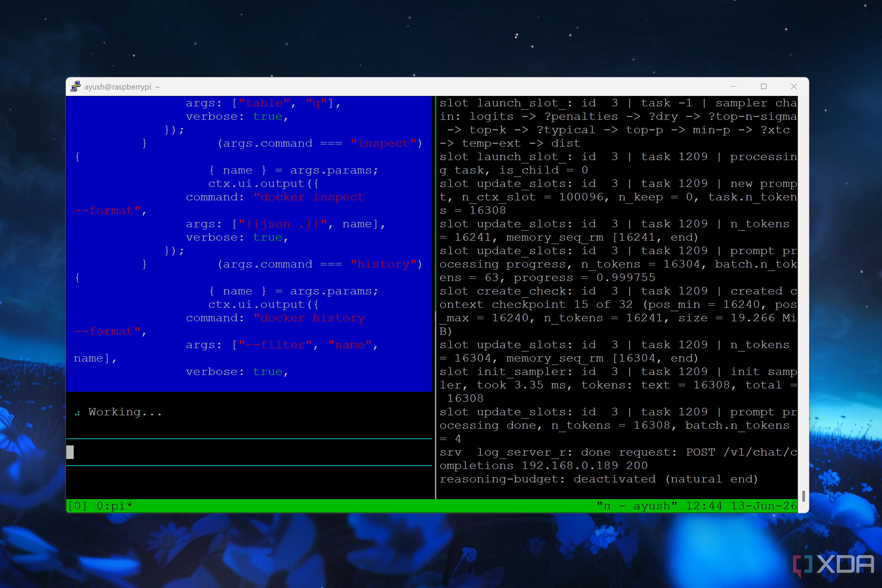Click the date '13-Jun-26' in the status bar
The height and width of the screenshot is (588, 882).
pyautogui.click(x=764, y=506)
